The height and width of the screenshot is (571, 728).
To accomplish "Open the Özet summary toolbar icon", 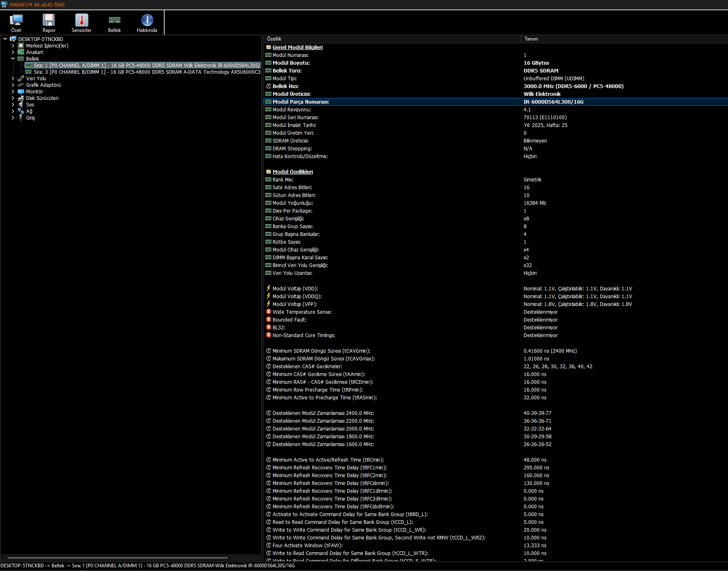I will (x=16, y=20).
